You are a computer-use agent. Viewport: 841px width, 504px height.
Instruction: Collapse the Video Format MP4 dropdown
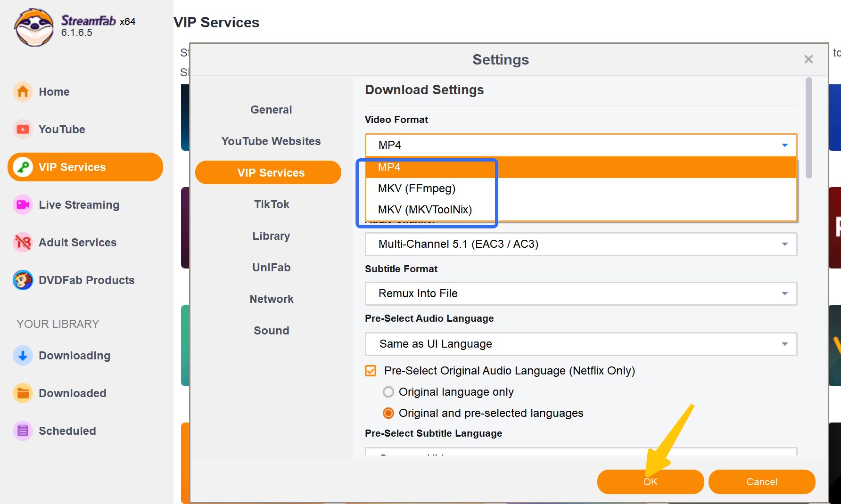[581, 145]
